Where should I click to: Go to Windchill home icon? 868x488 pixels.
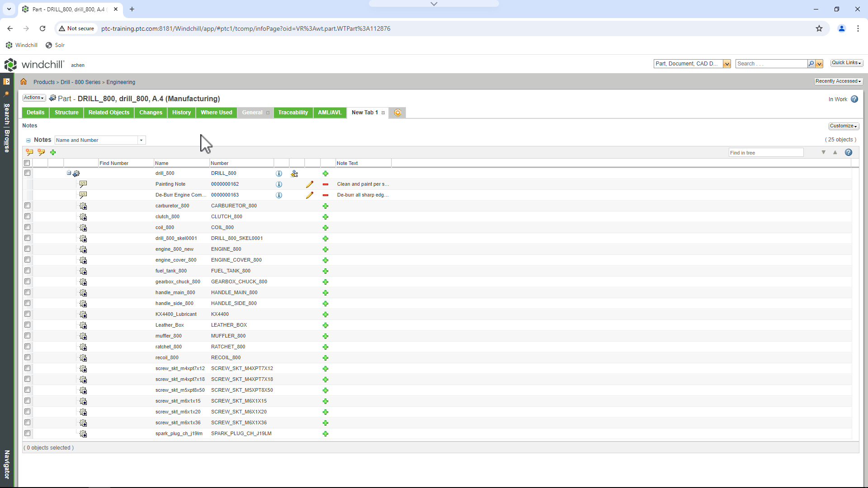[x=24, y=82]
